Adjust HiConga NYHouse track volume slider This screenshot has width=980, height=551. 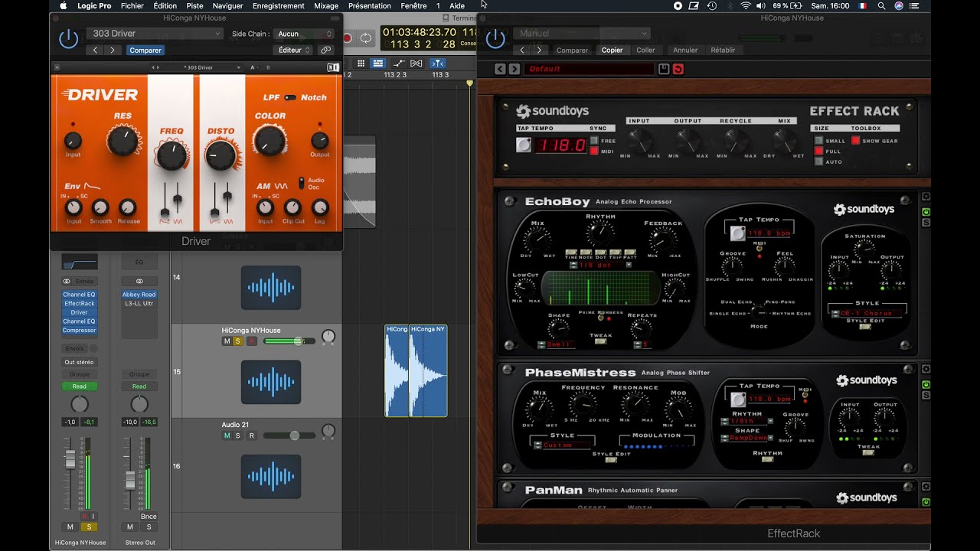pos(289,341)
